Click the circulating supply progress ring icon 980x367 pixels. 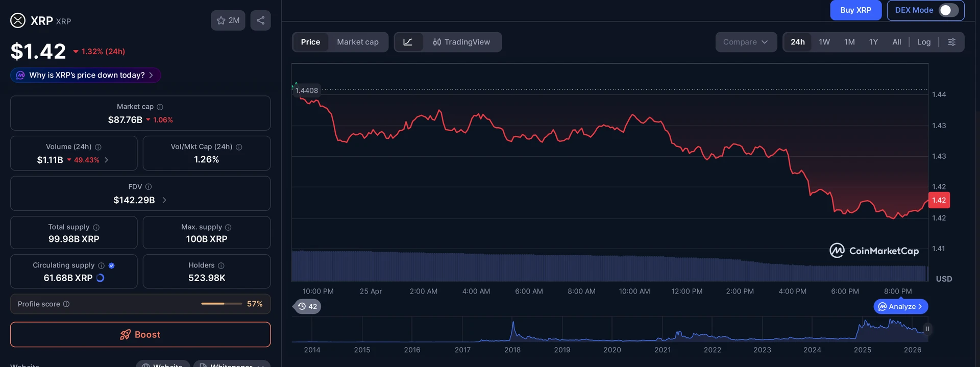(x=100, y=278)
